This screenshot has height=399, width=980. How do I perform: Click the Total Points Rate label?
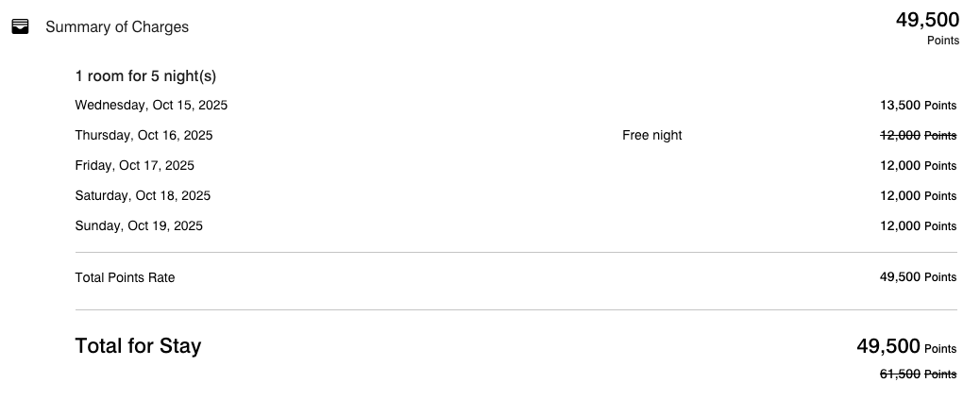(x=125, y=278)
